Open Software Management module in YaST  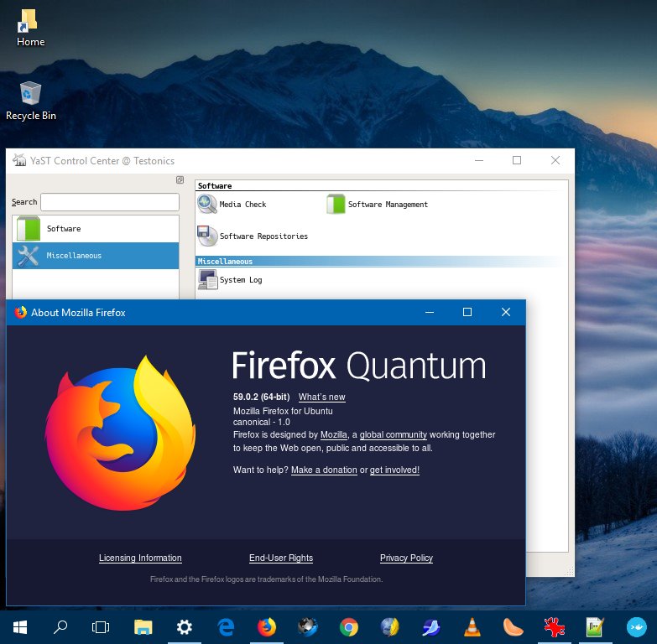click(x=377, y=205)
